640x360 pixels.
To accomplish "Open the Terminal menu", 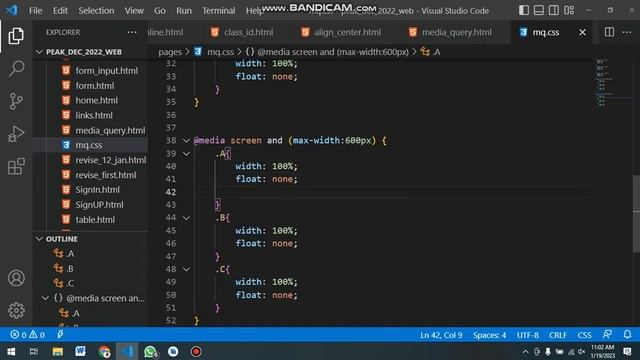I will tap(218, 11).
